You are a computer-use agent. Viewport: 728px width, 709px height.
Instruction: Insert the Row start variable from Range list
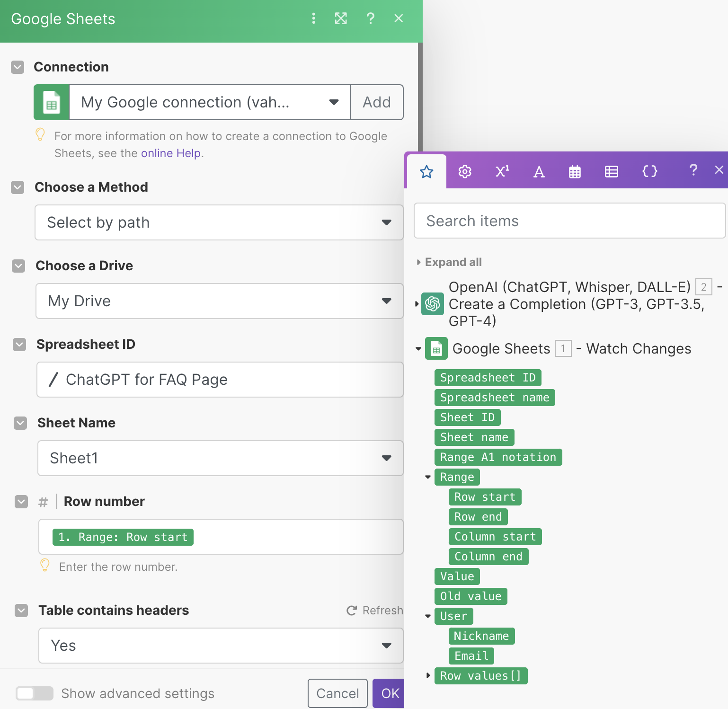[485, 497]
